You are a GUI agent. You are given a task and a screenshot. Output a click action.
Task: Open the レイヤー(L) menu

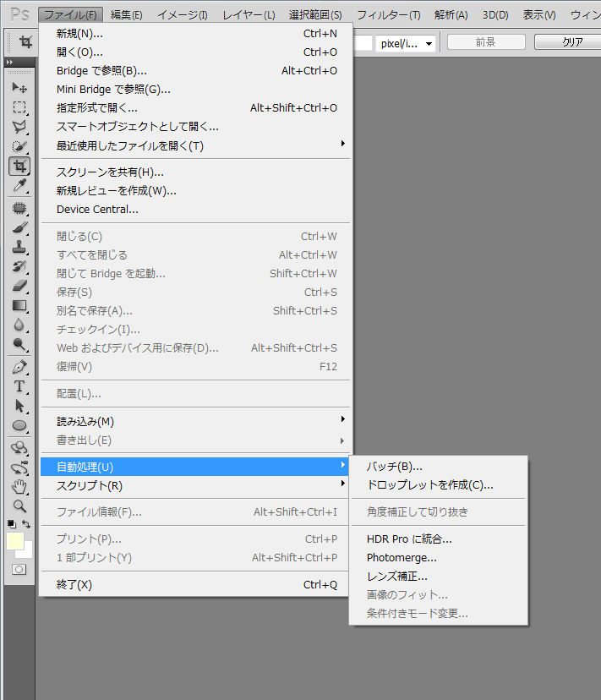click(249, 14)
